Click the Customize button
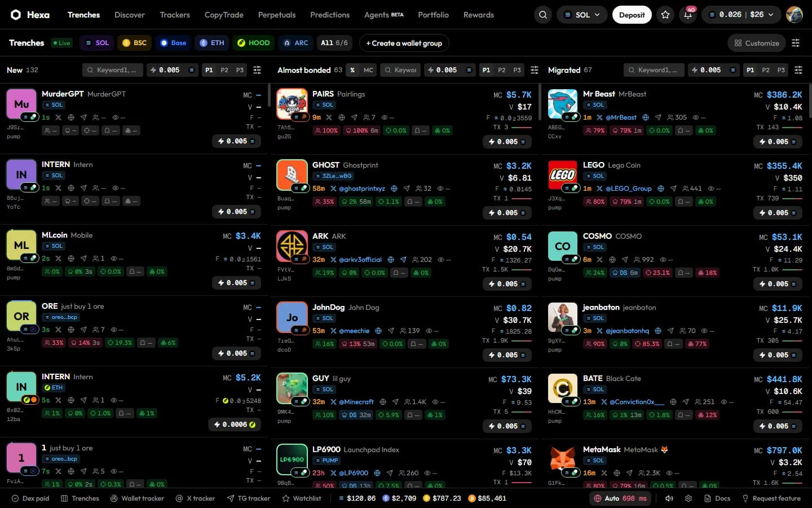 coord(756,43)
